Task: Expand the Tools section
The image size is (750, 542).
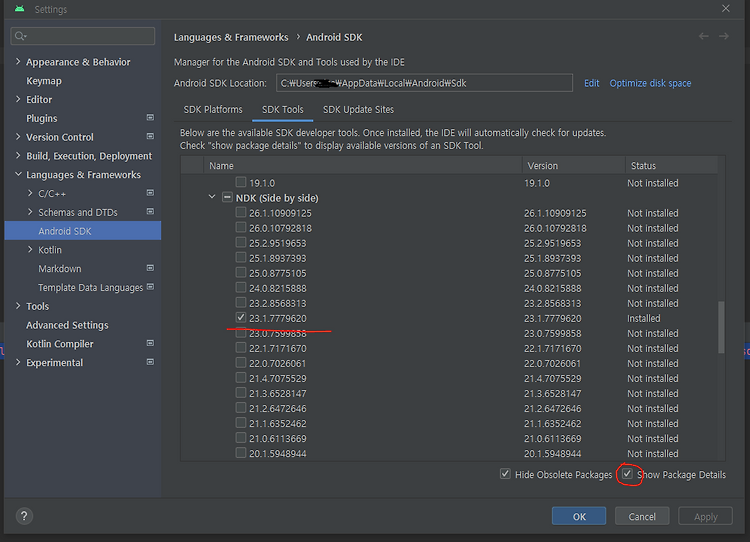Action: [x=18, y=306]
